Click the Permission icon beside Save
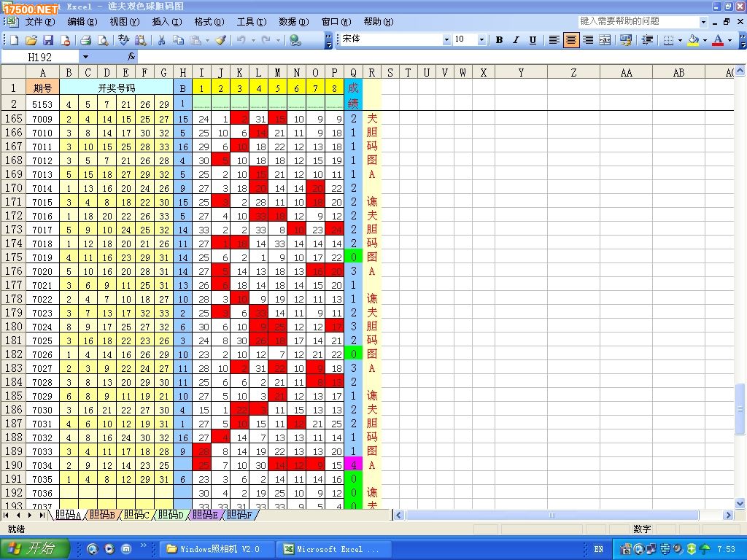Viewport: 747px width, 560px height. [x=65, y=41]
